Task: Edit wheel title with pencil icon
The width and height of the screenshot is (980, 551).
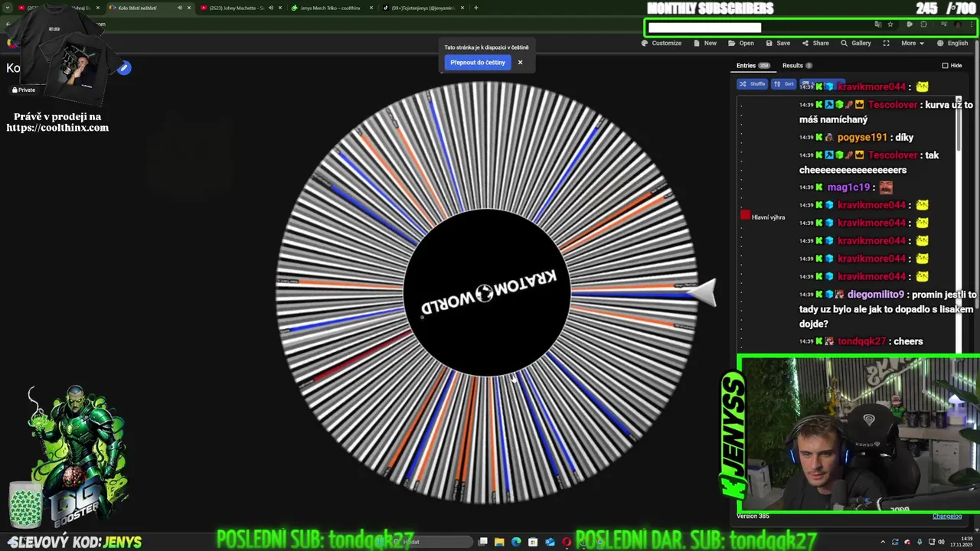Action: pyautogui.click(x=124, y=68)
